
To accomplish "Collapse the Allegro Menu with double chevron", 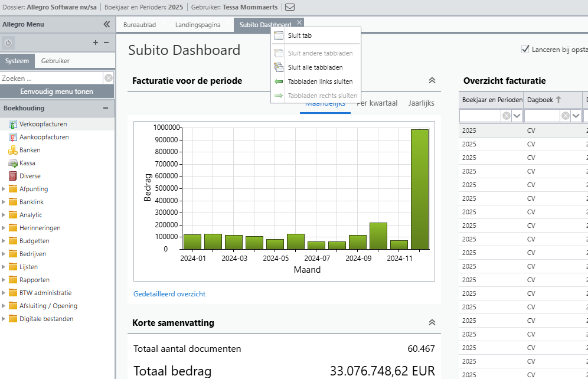I will [107, 24].
